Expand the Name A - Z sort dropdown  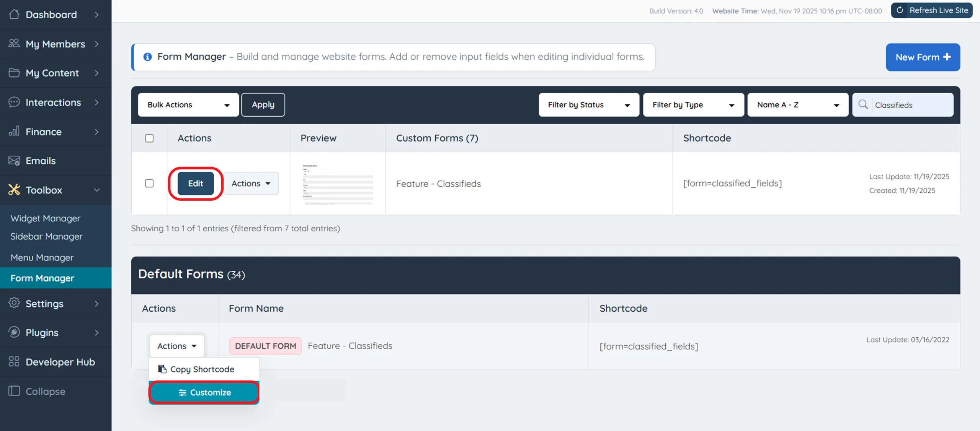point(797,105)
